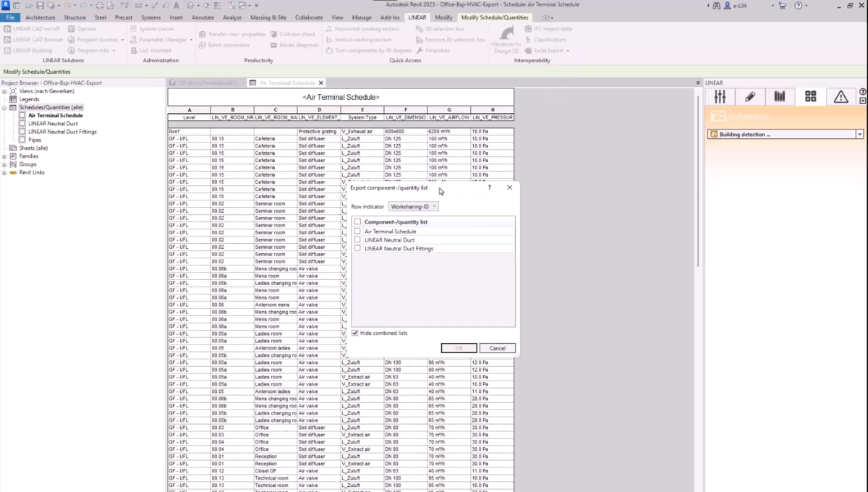Uncheck Hide combined lists
Image resolution: width=868 pixels, height=492 pixels.
click(354, 332)
